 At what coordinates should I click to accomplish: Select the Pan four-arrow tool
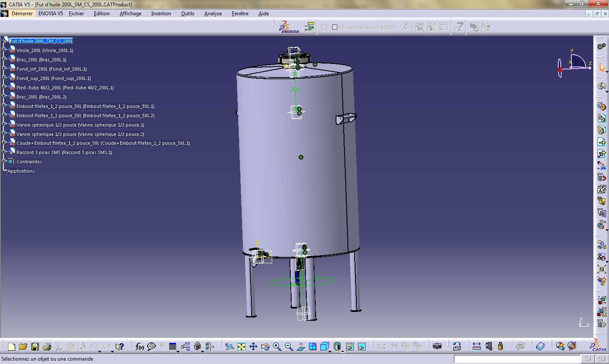[253, 347]
